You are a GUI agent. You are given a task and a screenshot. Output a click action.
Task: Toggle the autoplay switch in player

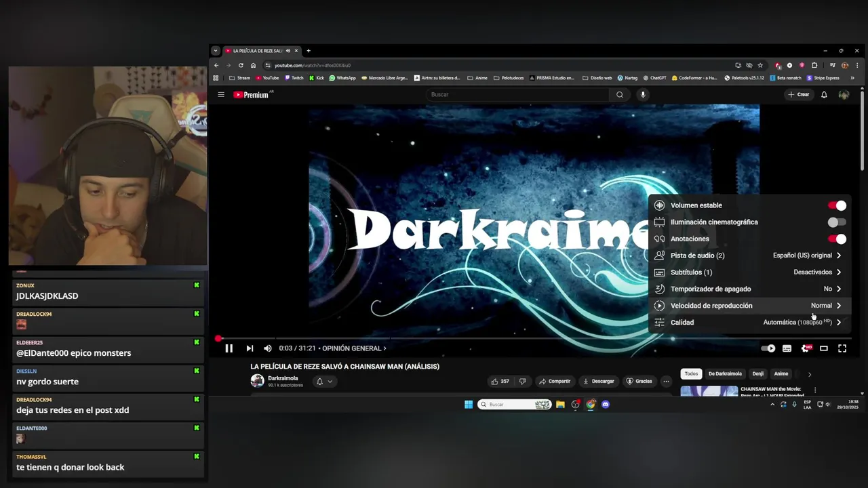coord(768,348)
